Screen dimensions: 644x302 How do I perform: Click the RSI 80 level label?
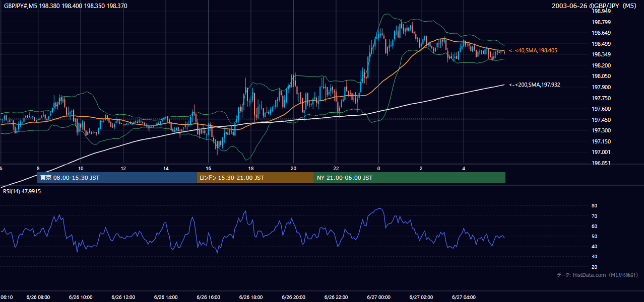click(x=594, y=206)
